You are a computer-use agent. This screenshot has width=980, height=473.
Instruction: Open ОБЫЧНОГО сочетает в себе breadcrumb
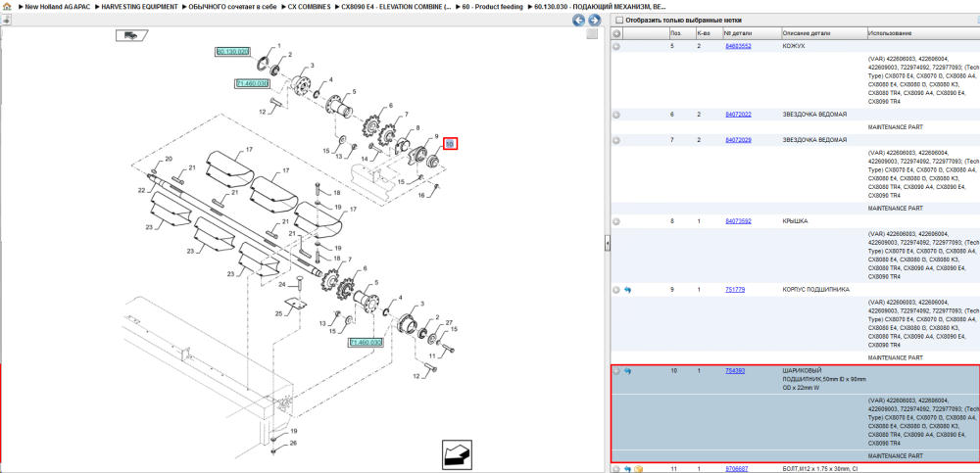pyautogui.click(x=232, y=6)
